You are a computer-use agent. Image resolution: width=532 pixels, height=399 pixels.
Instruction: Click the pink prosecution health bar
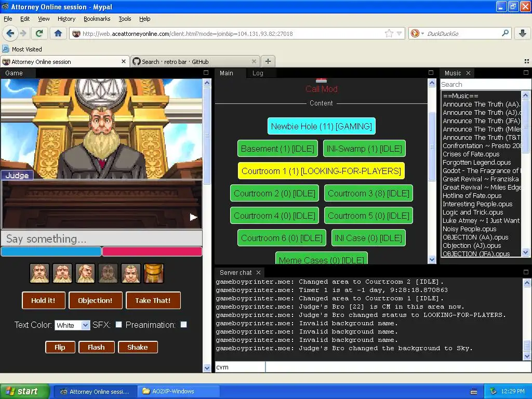click(x=152, y=251)
